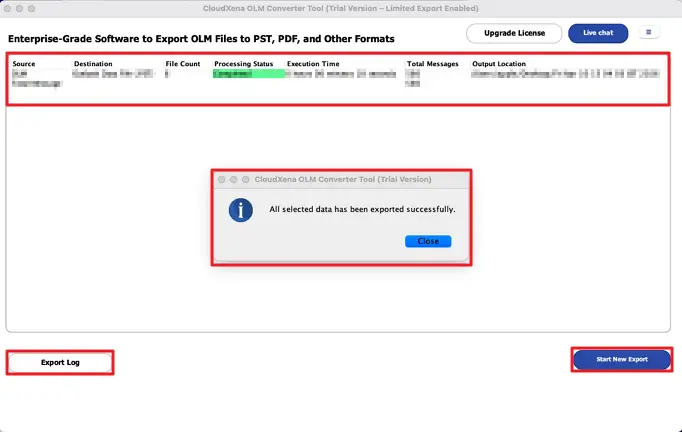Click the Output Location column header
The height and width of the screenshot is (432, 682).
pos(499,64)
